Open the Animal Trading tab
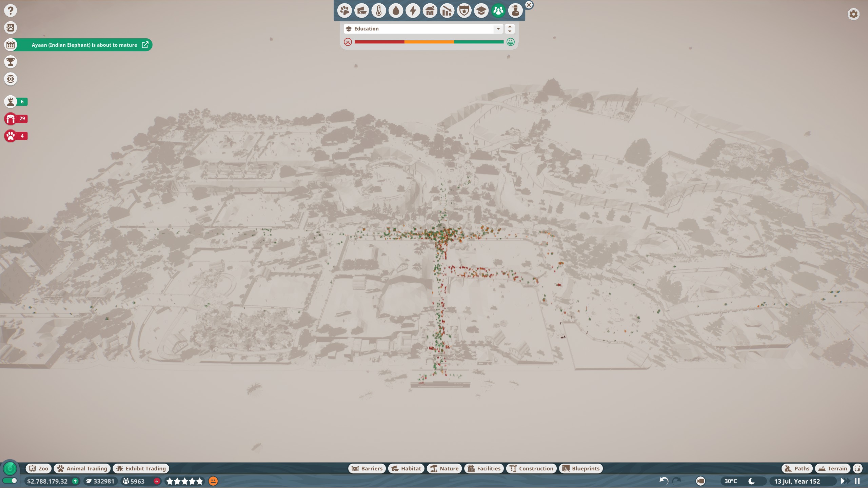This screenshot has height=488, width=868. tap(82, 468)
